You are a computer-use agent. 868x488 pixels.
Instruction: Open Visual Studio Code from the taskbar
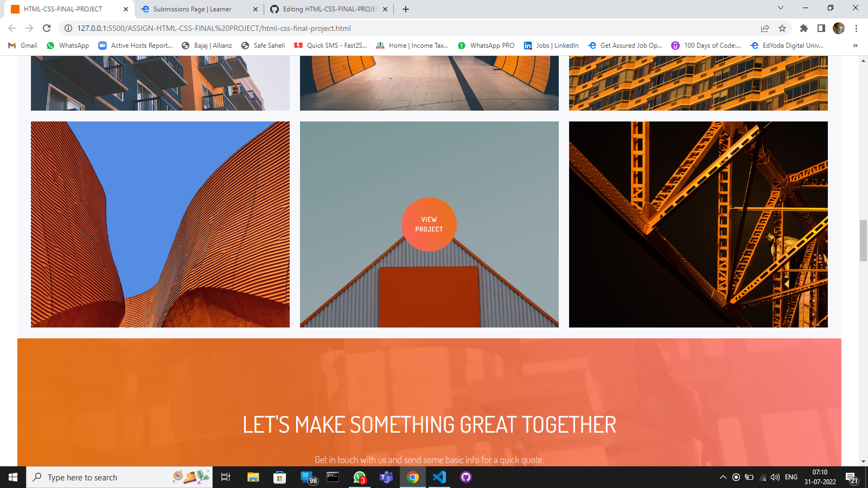coord(439,477)
